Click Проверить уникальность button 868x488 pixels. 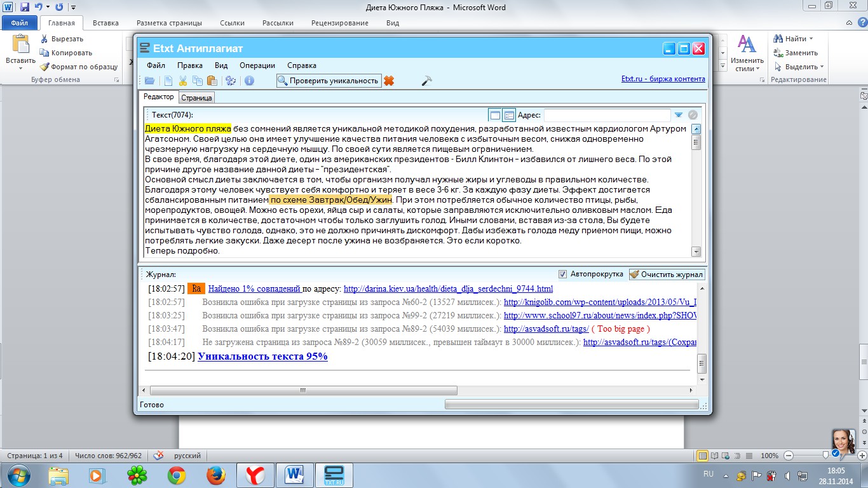(x=329, y=81)
